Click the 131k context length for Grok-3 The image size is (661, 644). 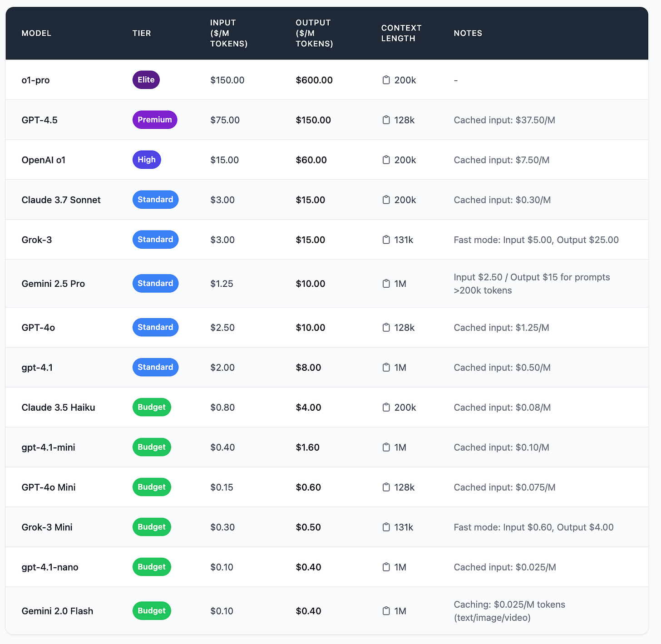404,240
